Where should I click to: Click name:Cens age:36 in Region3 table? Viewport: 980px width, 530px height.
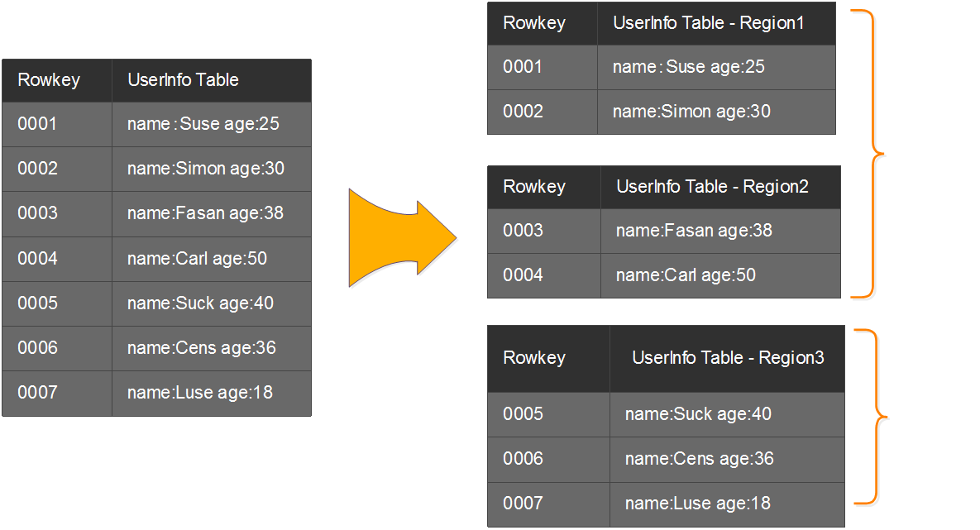(699, 459)
